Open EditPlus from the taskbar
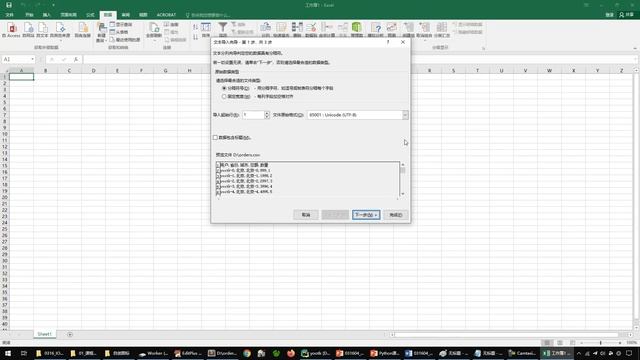 188,353
